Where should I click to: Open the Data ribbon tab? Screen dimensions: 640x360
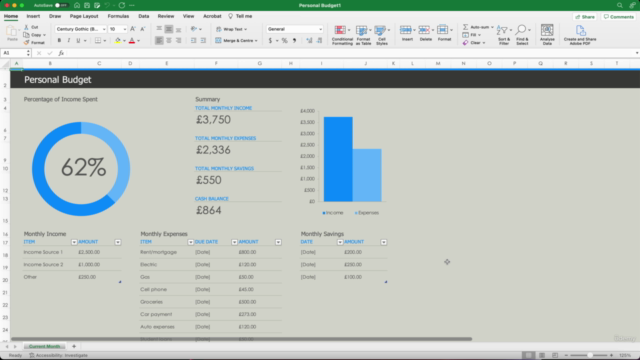coord(144,16)
